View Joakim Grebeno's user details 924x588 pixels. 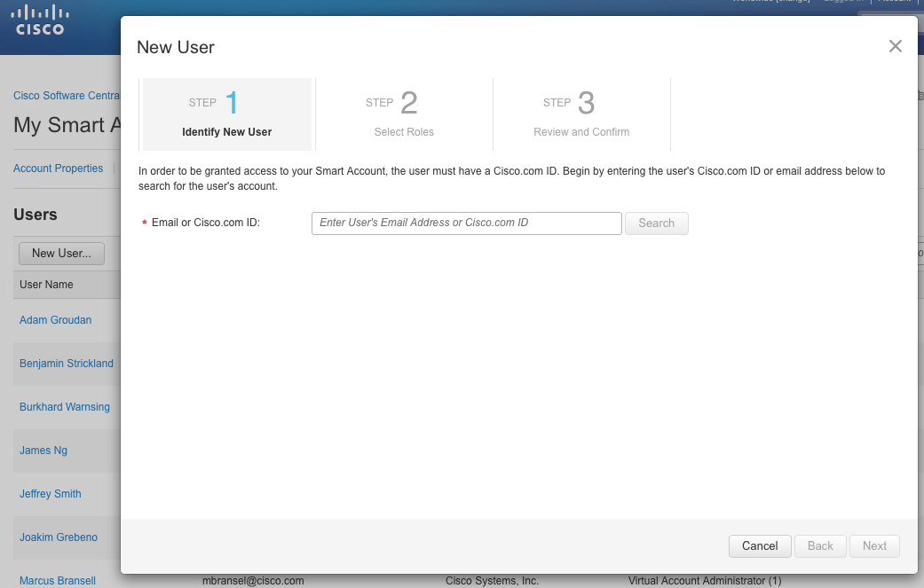click(59, 537)
